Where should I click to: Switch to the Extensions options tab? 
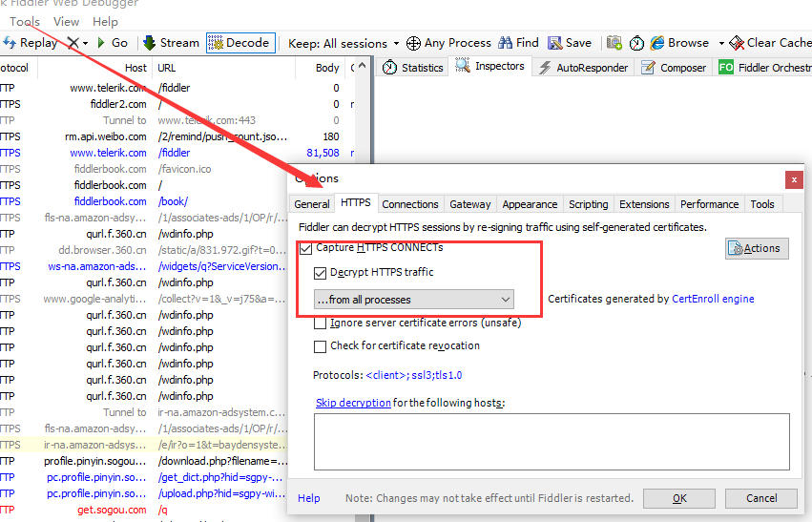coord(644,204)
